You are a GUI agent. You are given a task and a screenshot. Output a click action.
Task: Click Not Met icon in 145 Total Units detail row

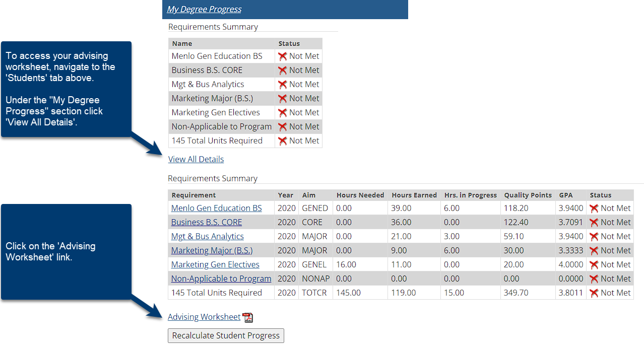click(594, 293)
